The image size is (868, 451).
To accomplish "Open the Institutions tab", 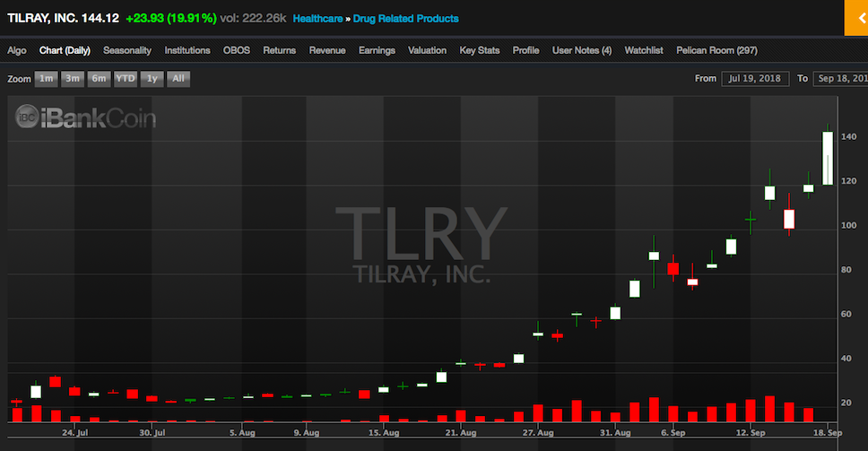I will point(187,50).
